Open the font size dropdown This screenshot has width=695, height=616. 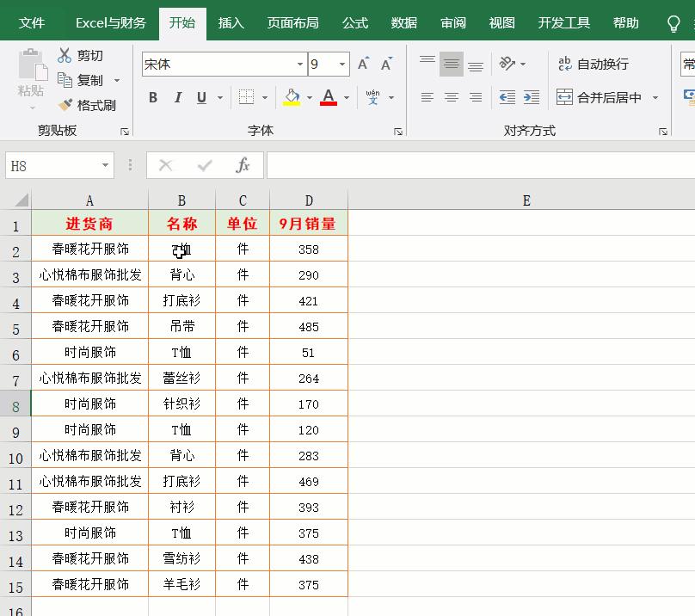tap(342, 64)
